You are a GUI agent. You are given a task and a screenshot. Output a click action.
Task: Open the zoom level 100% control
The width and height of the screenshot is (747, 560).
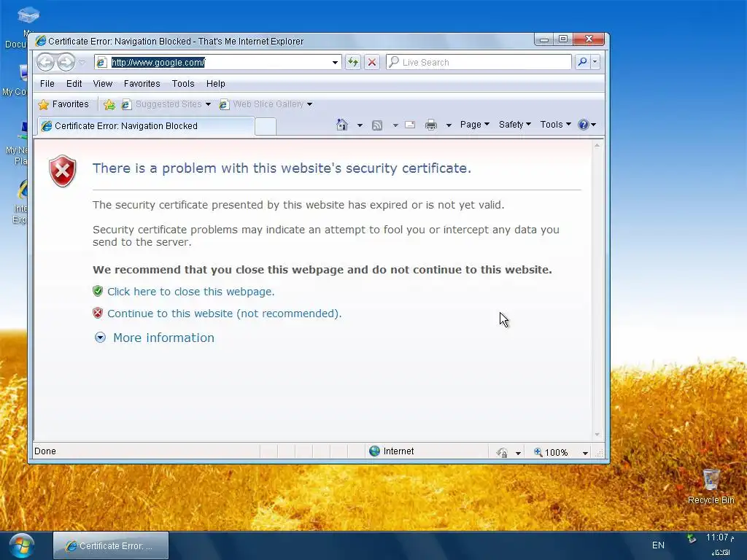[551, 452]
